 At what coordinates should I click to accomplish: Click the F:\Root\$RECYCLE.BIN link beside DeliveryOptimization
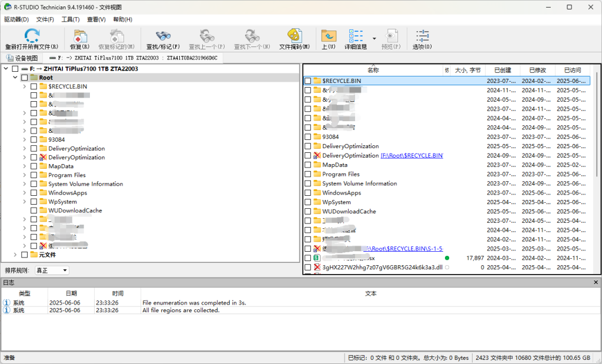pos(412,156)
